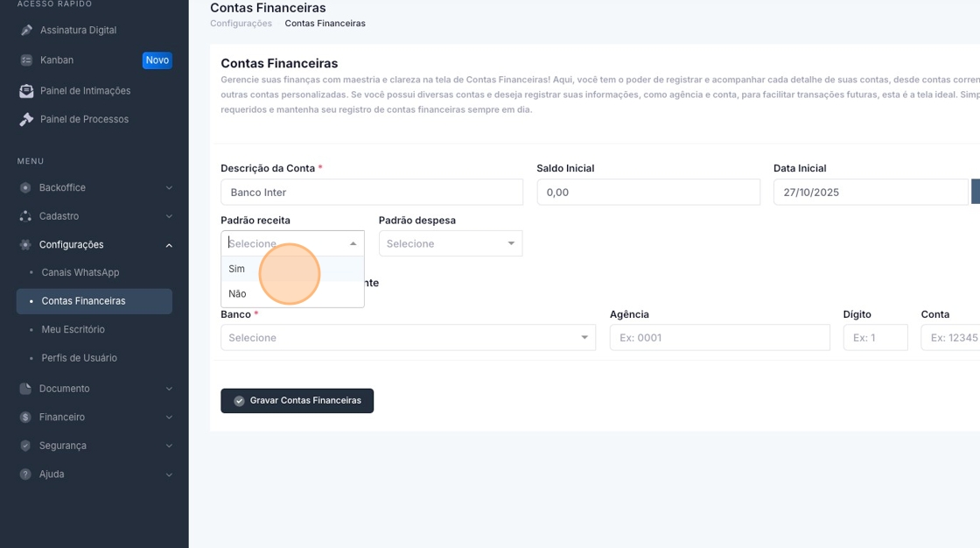This screenshot has height=548, width=980.
Task: Click Gravar Contas Financeiras button
Action: 297,401
